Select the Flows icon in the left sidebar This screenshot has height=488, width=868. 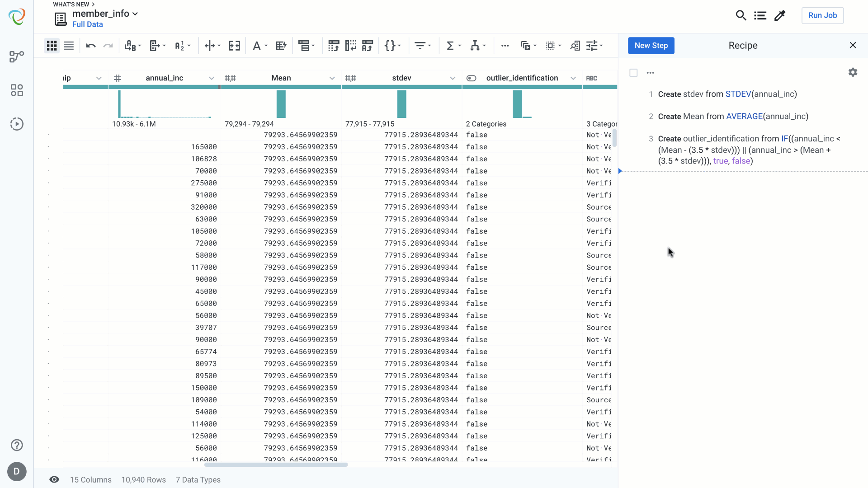coord(17,56)
